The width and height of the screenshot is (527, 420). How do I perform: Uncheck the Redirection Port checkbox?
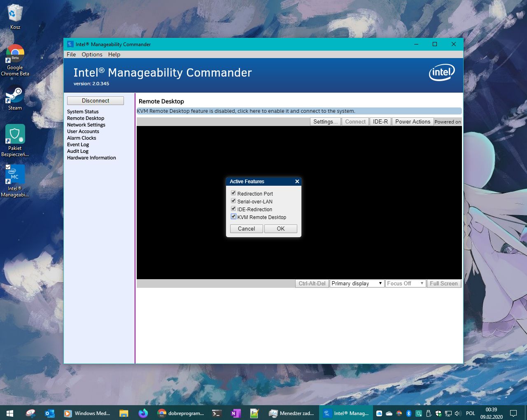coord(233,193)
